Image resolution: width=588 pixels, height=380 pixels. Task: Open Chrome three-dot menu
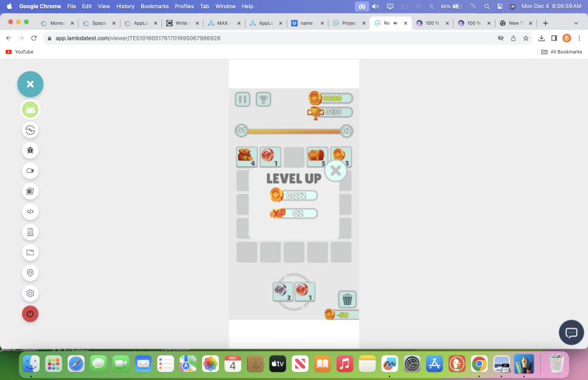coord(579,38)
